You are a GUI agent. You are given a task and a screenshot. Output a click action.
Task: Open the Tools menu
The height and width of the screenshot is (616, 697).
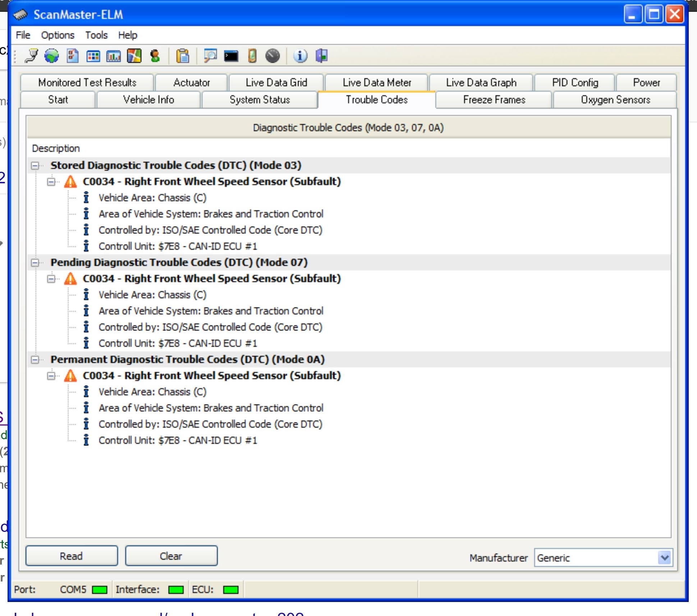[x=96, y=35]
